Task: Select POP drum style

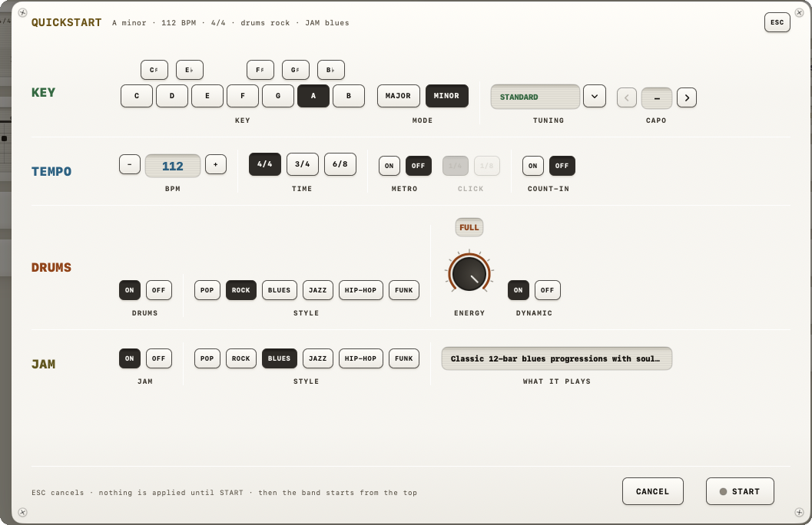Action: click(207, 290)
